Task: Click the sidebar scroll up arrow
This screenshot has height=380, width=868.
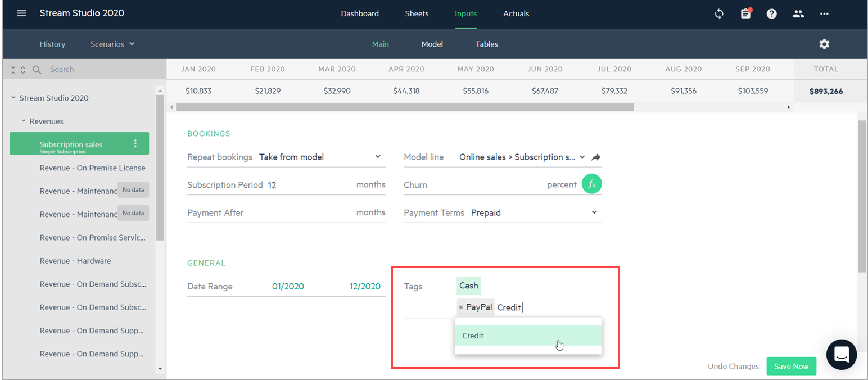Action: pyautogui.click(x=160, y=91)
